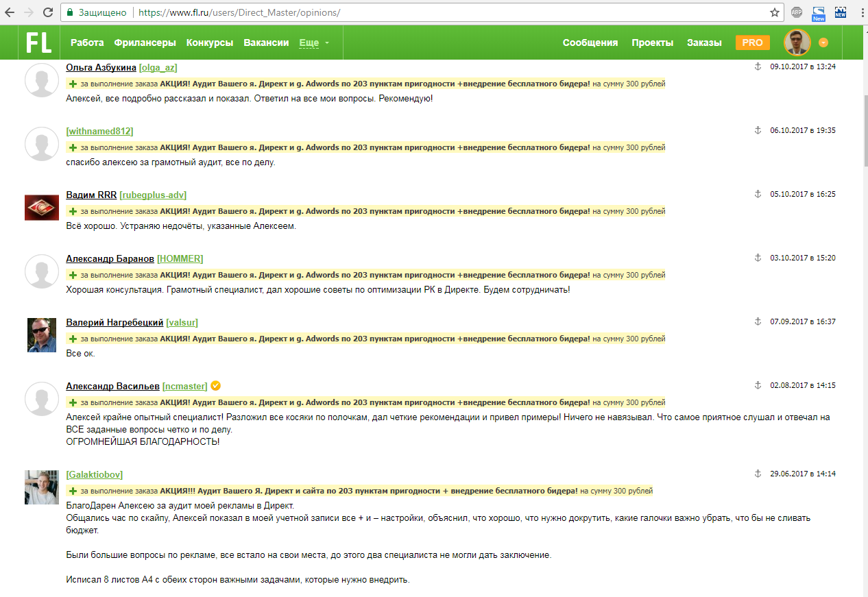Image resolution: width=868 pixels, height=597 pixels.
Task: Reload the page with refresh icon
Action: [x=48, y=12]
